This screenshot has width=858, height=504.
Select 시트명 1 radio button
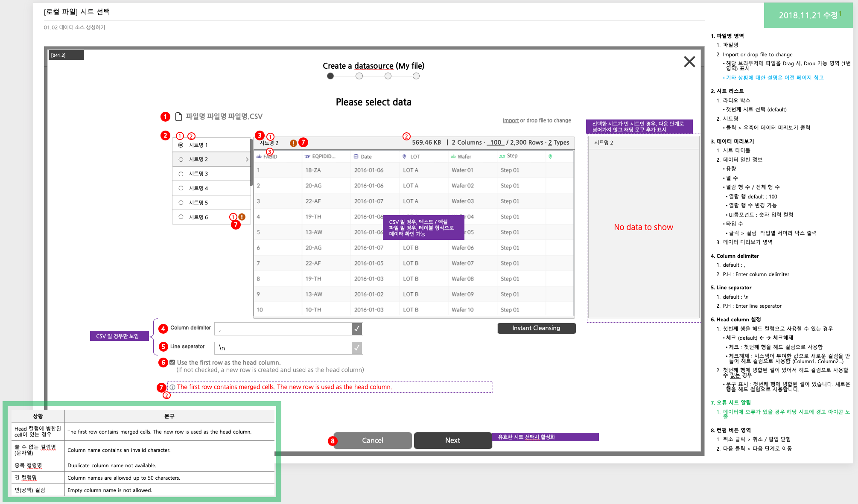click(x=181, y=145)
